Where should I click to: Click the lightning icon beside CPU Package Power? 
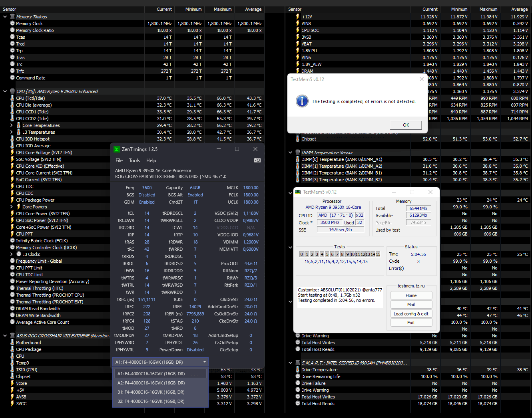click(12, 200)
